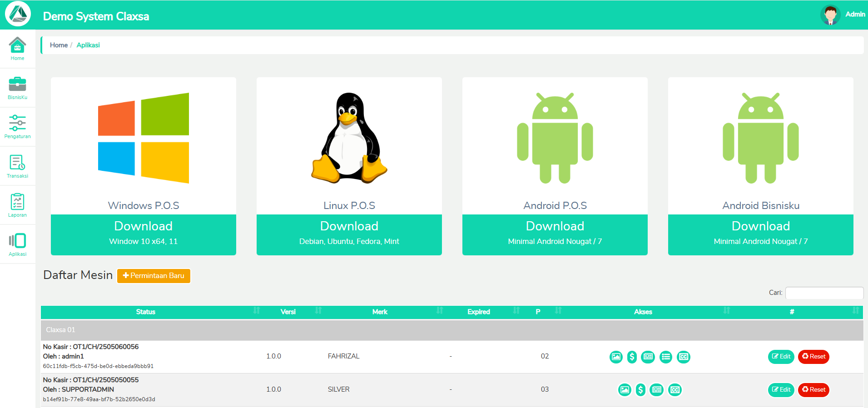Download Windows P.O.S for Window 10 x64
The image size is (868, 408).
(x=144, y=234)
